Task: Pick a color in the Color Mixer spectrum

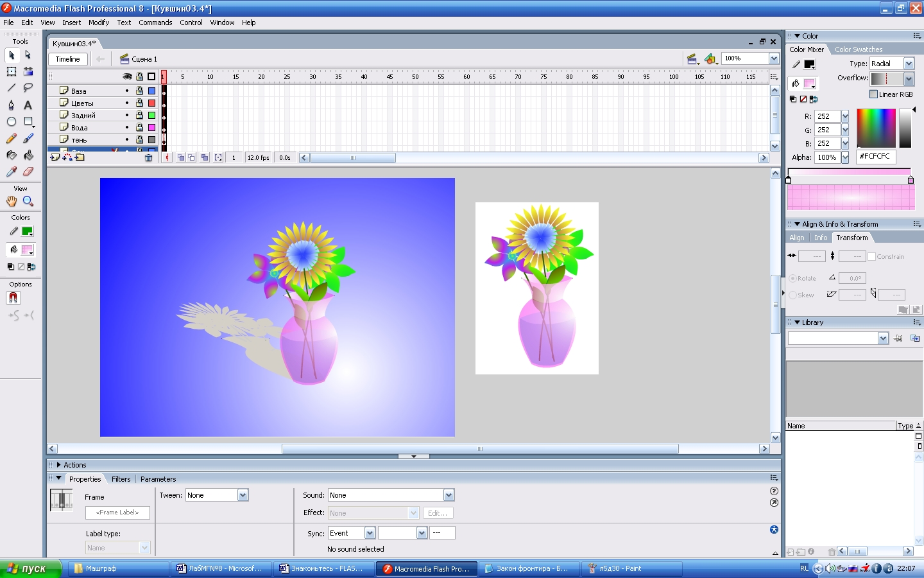Action: [x=876, y=128]
